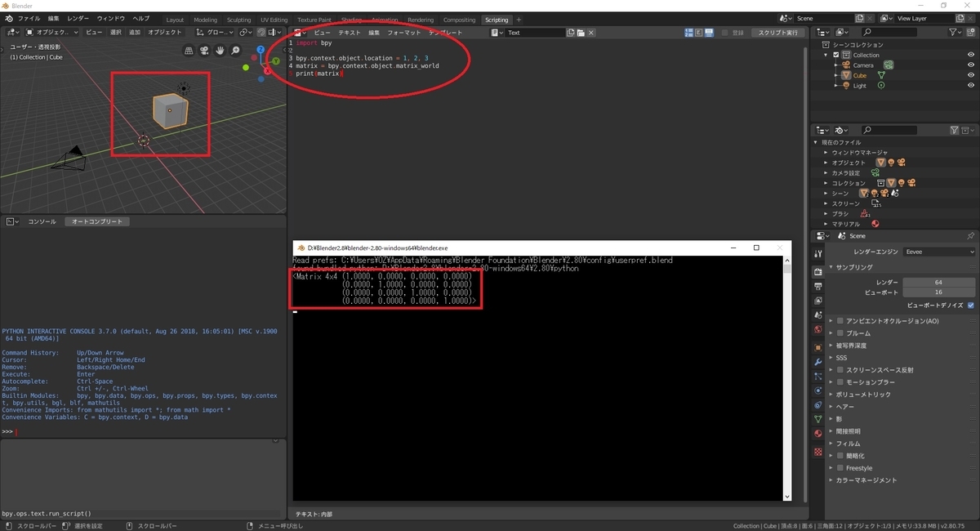The image size is (980, 531).
Task: Enable モーションブラー checkbox
Action: click(840, 382)
